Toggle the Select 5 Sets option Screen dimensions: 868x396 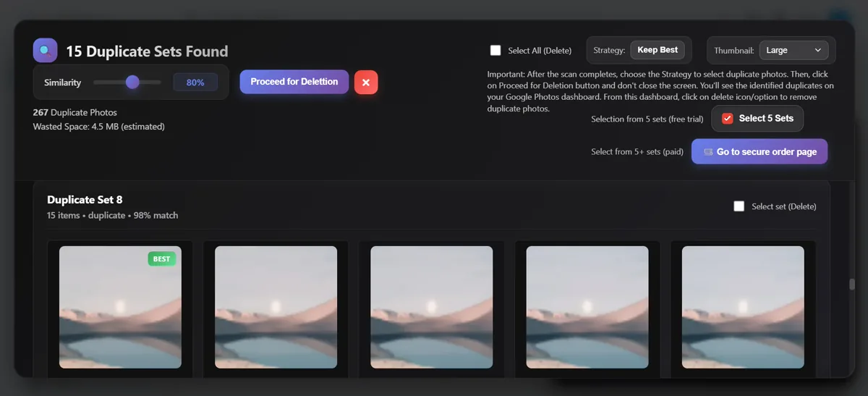757,118
